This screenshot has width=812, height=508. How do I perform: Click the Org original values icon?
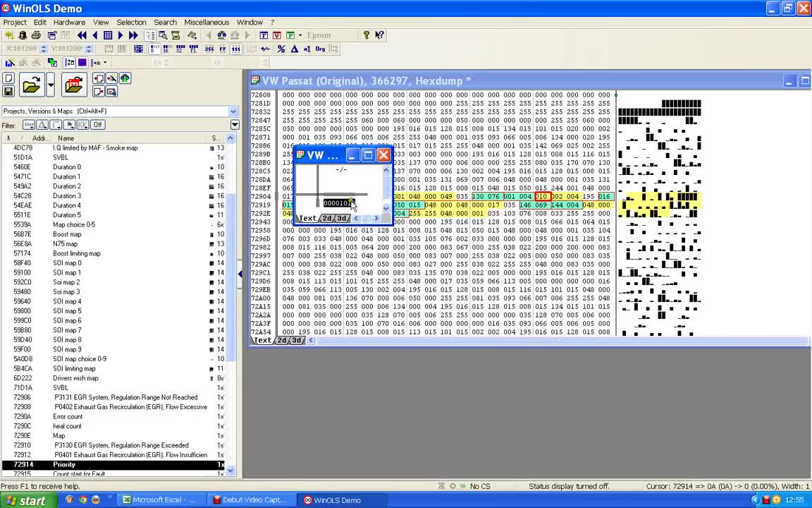(x=320, y=49)
